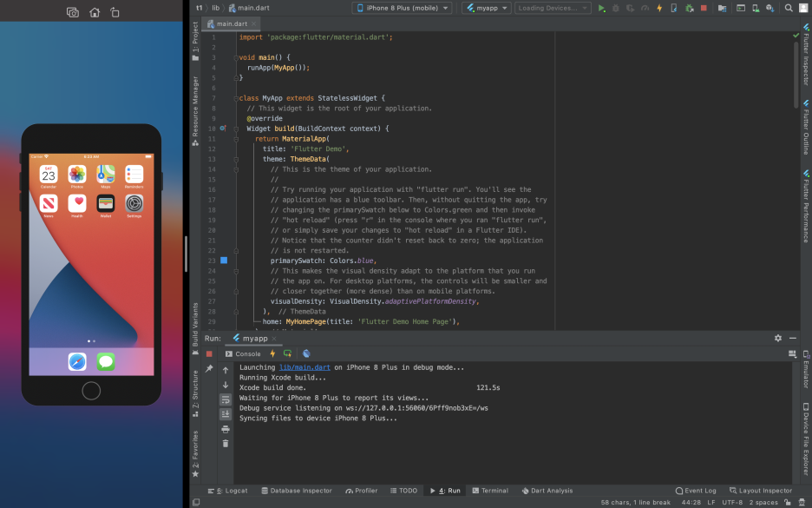812x508 pixels.
Task: Click the Hot Restart icon in Run panel
Action: tap(287, 353)
